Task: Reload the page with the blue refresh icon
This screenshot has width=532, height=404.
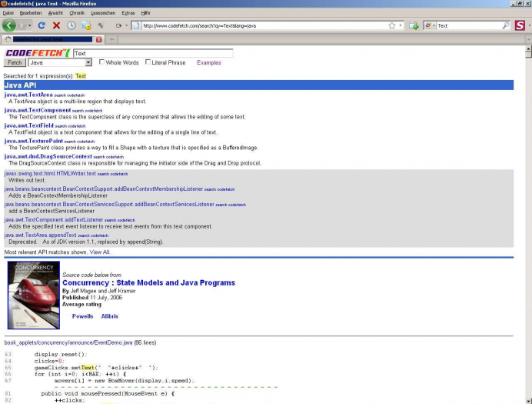Action: pos(42,25)
